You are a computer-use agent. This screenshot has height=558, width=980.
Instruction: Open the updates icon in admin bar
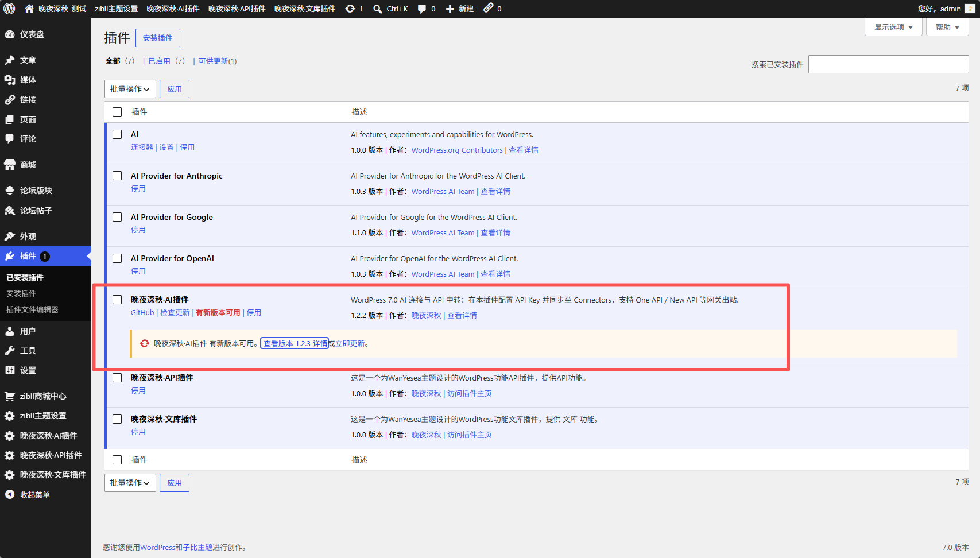350,9
